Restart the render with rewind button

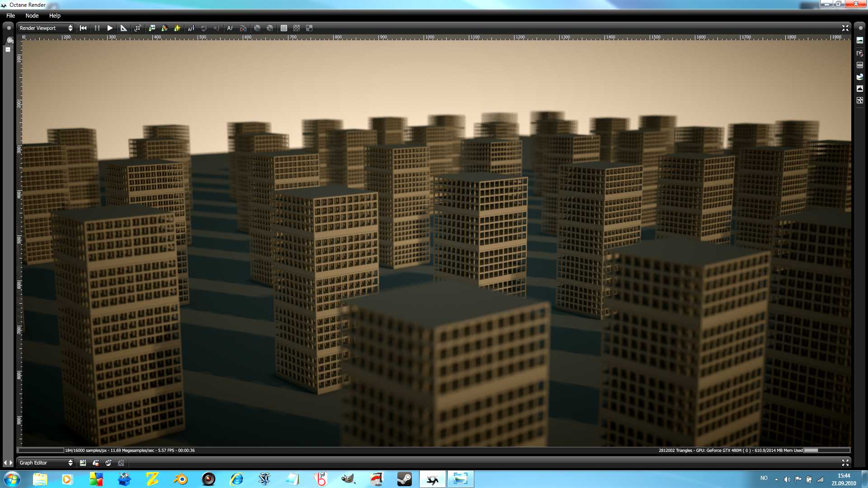coord(83,28)
